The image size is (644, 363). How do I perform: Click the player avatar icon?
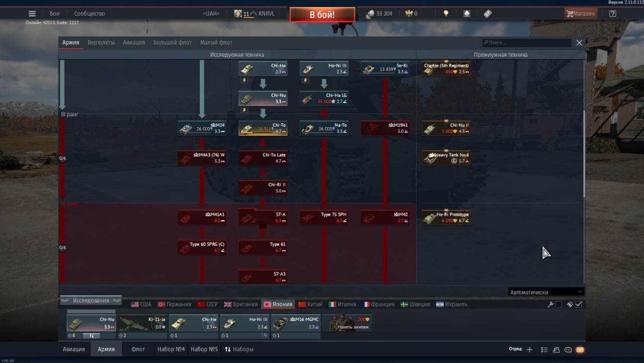[238, 14]
